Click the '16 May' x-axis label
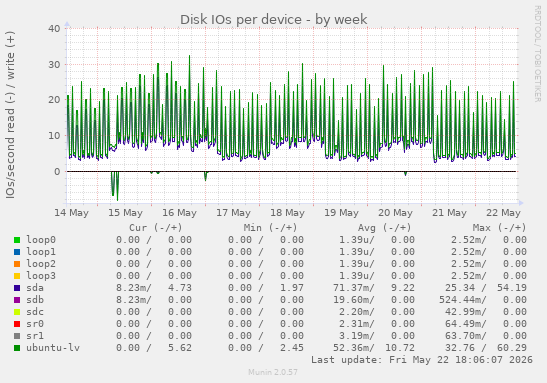The width and height of the screenshot is (547, 383). pos(180,213)
